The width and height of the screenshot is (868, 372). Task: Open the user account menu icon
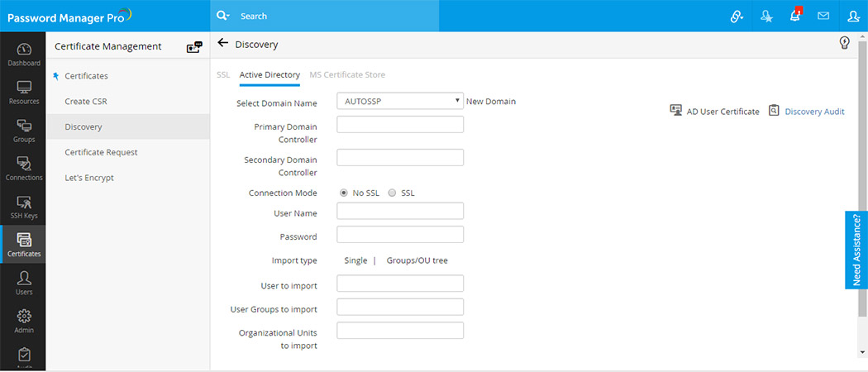[853, 16]
